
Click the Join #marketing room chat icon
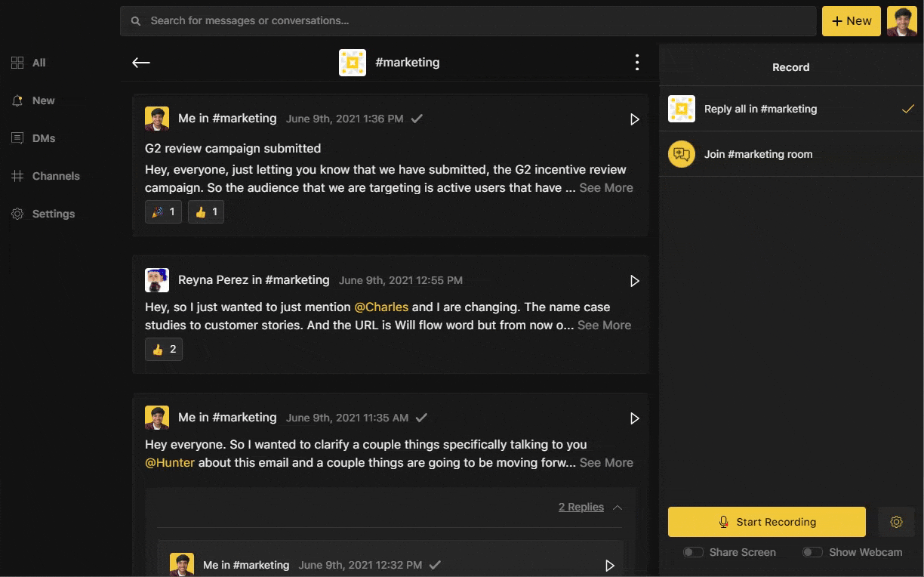(682, 154)
